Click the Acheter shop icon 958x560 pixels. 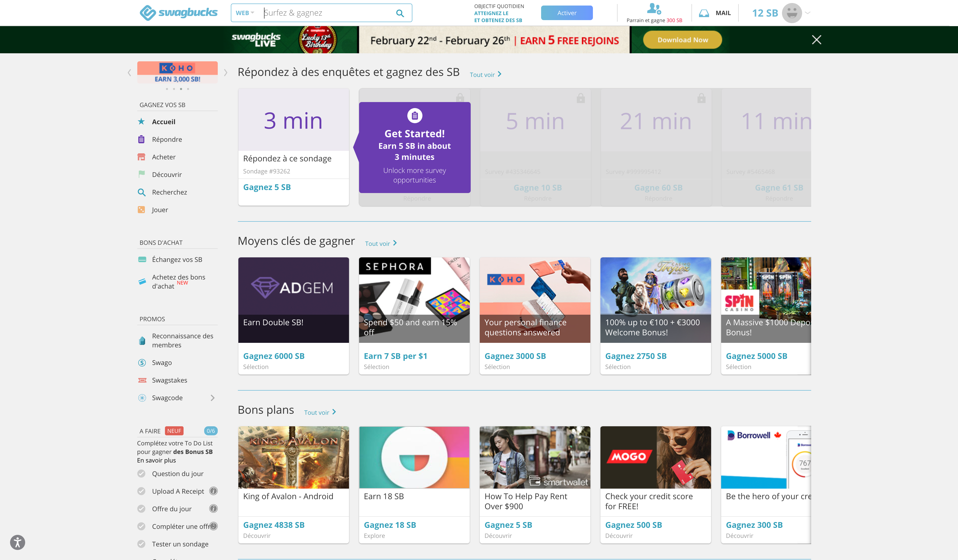tap(141, 157)
